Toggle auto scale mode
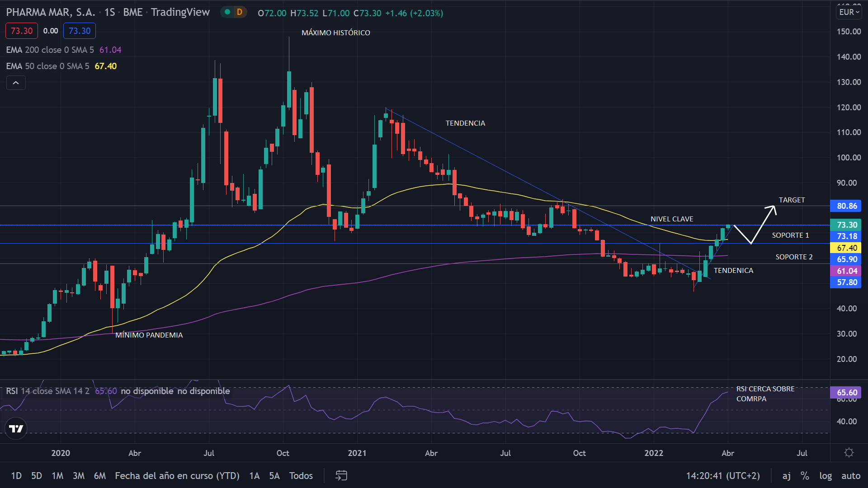 850,475
